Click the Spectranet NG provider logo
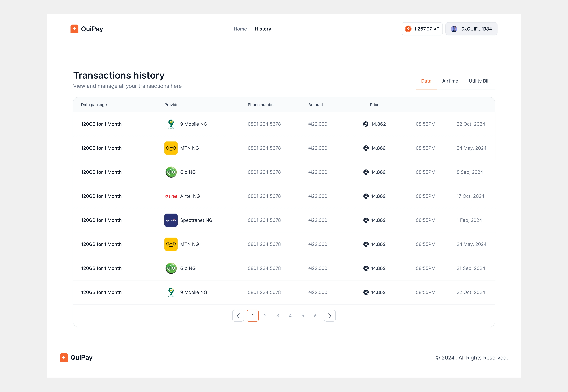The height and width of the screenshot is (392, 568). [x=171, y=220]
